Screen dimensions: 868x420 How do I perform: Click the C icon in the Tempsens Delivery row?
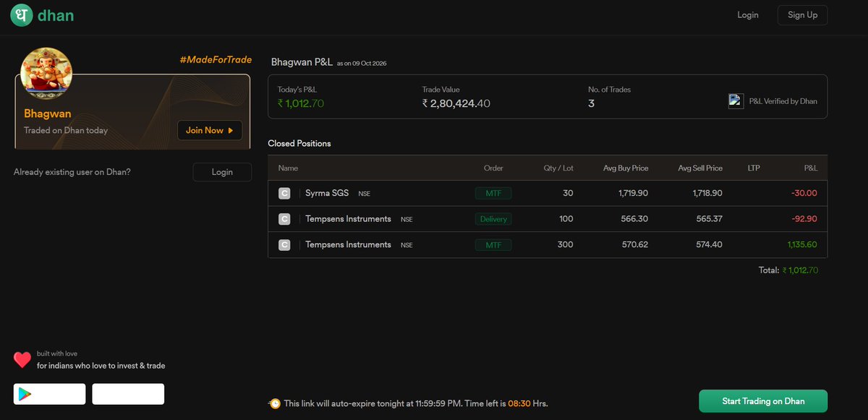pyautogui.click(x=284, y=219)
